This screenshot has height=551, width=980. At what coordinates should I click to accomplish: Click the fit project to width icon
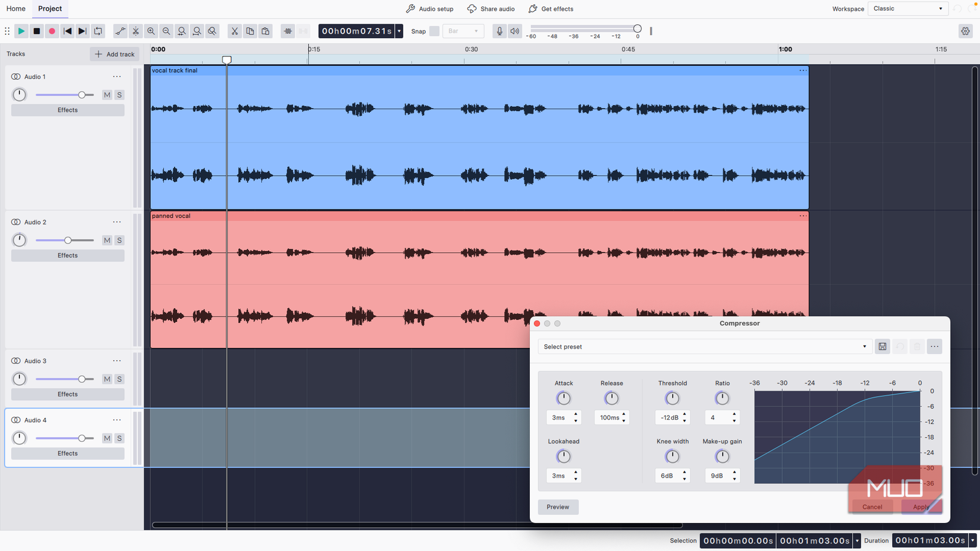(197, 31)
